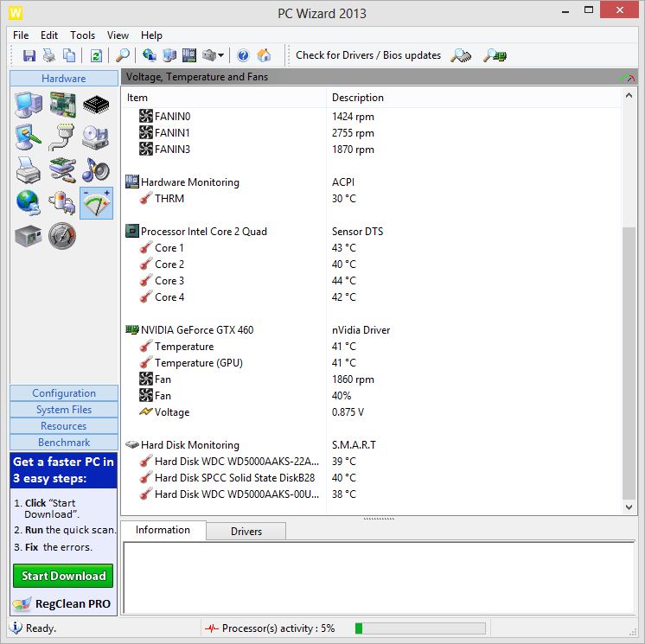645x644 pixels.
Task: Select the Temperature (GPU) row
Action: pyautogui.click(x=371, y=363)
